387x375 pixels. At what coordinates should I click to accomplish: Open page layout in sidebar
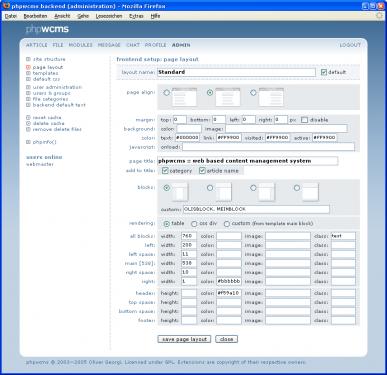(48, 67)
